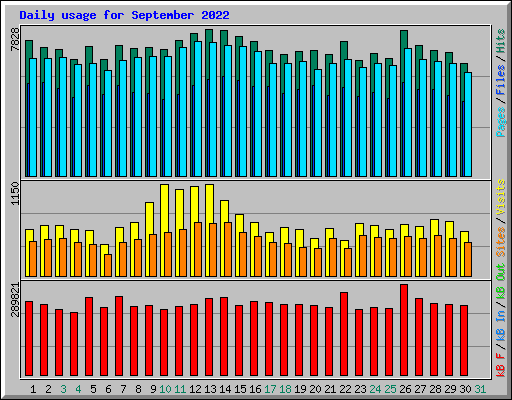This screenshot has height=400, width=512.
Task: Click green day label 24
Action: (x=375, y=389)
